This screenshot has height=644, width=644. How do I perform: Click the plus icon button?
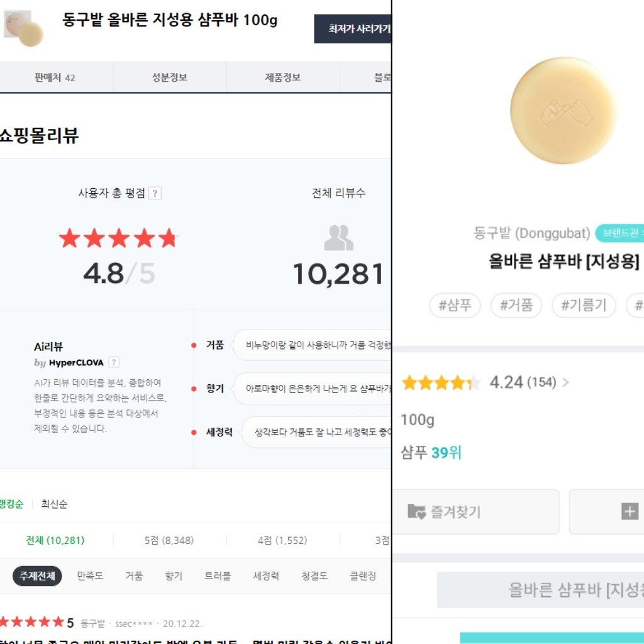point(630,512)
